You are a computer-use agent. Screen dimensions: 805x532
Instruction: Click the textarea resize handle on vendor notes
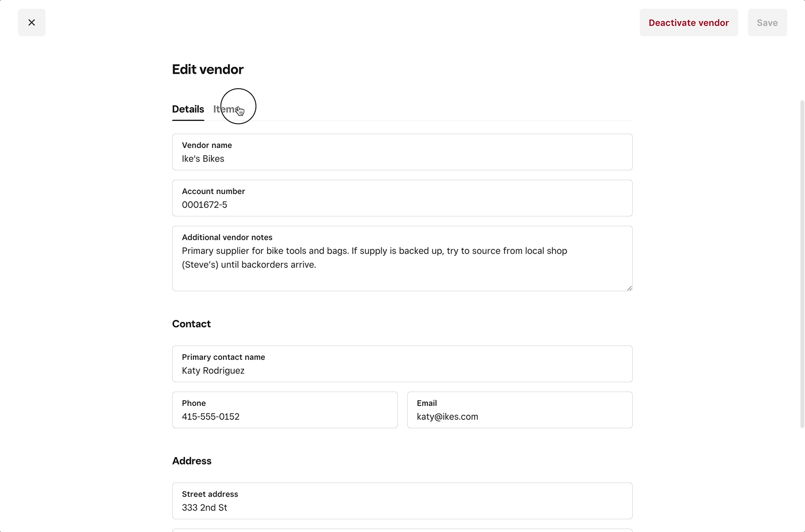pos(629,287)
